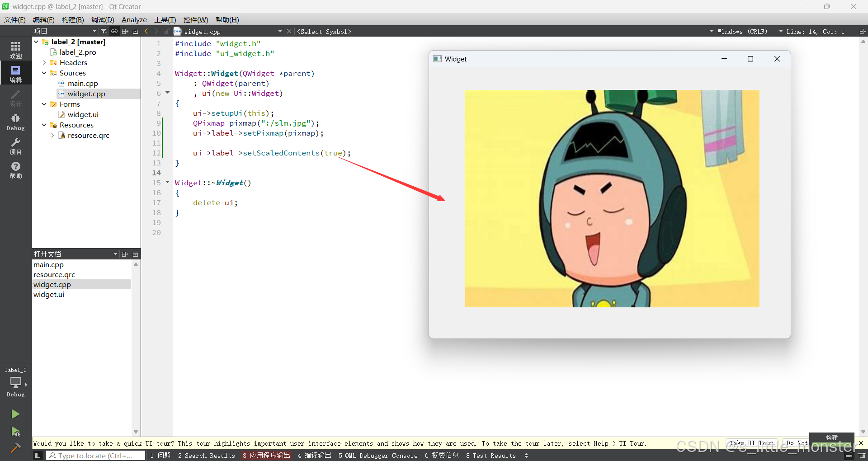Open the Help (帮助) menu in menu bar

[x=227, y=19]
